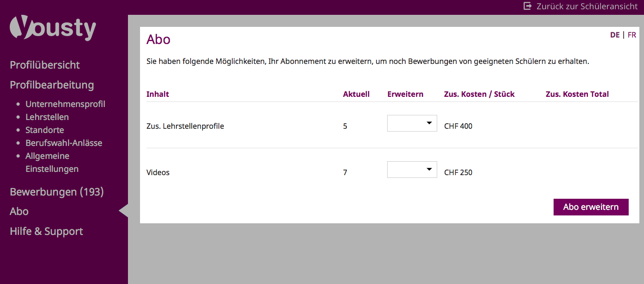Click the Yousty logo
The image size is (644, 284).
53,29
